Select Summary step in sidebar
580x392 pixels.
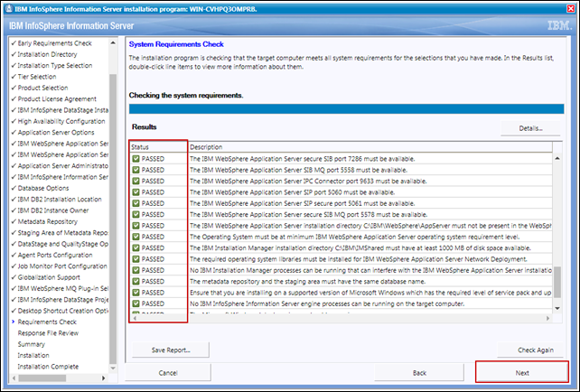[31, 344]
